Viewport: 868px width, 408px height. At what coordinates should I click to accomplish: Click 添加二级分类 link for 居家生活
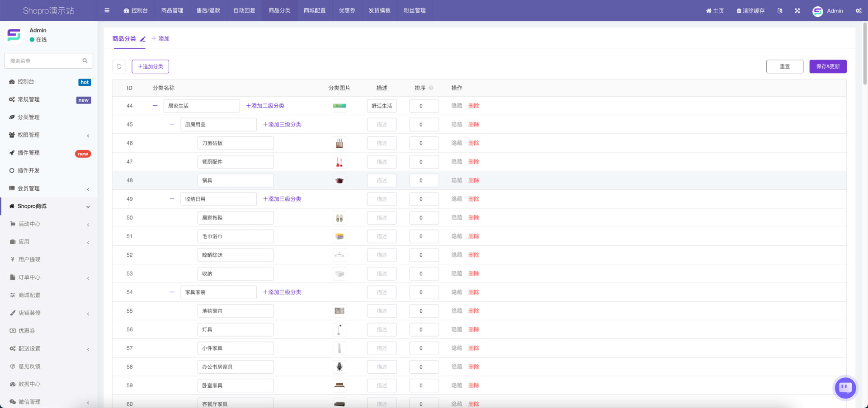tap(265, 106)
